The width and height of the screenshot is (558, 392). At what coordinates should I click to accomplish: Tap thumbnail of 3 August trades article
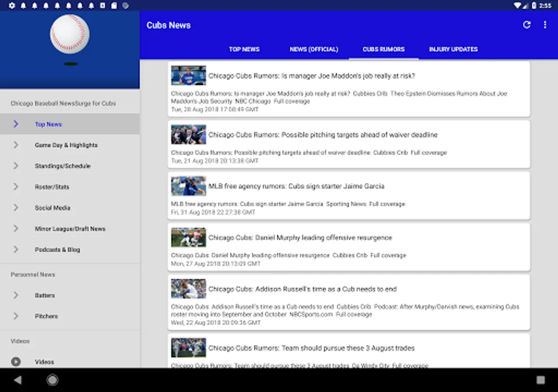[188, 348]
